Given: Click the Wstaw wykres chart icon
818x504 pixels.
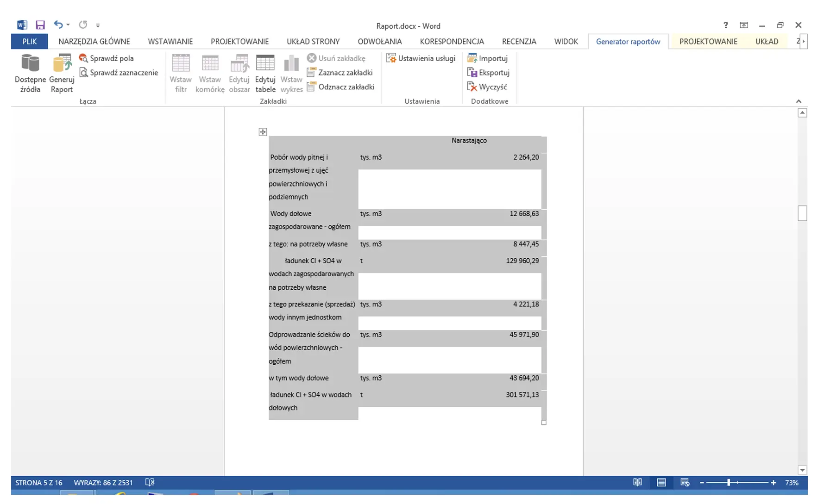Looking at the screenshot, I should pos(291,74).
